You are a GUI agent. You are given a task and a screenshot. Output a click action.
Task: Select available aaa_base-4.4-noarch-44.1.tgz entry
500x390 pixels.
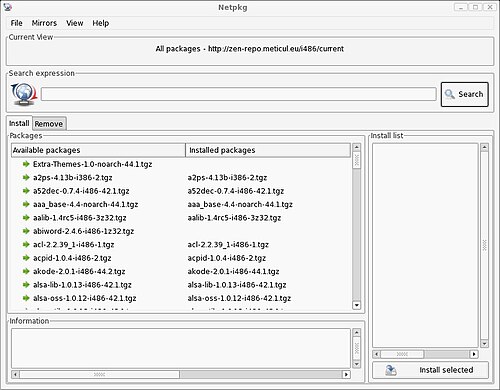click(x=85, y=204)
